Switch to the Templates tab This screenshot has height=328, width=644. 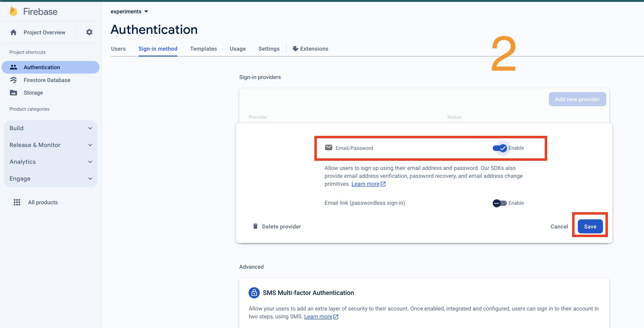point(203,49)
